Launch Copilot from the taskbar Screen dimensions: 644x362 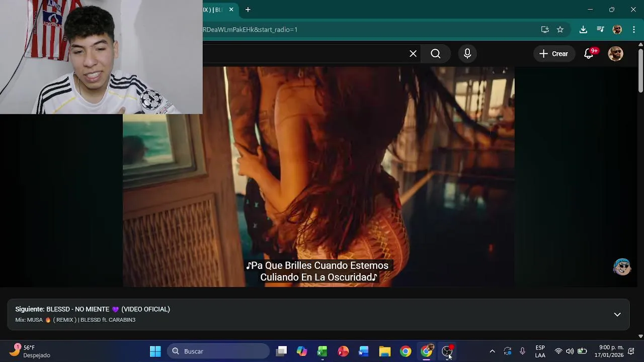coord(302,351)
